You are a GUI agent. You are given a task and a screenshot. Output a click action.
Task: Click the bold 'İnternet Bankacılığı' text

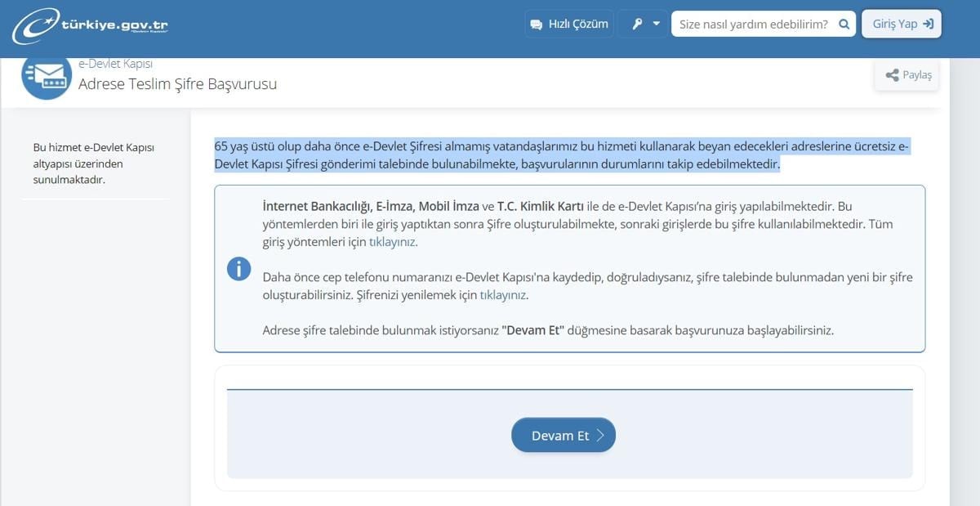click(x=315, y=206)
